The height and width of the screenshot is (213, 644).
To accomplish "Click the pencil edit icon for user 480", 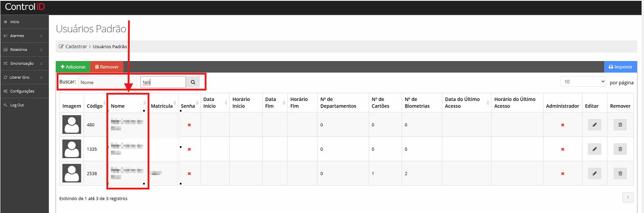I will (594, 125).
